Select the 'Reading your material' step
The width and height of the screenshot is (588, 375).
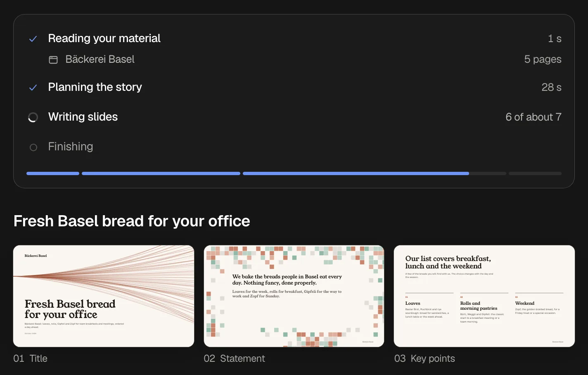(x=104, y=38)
